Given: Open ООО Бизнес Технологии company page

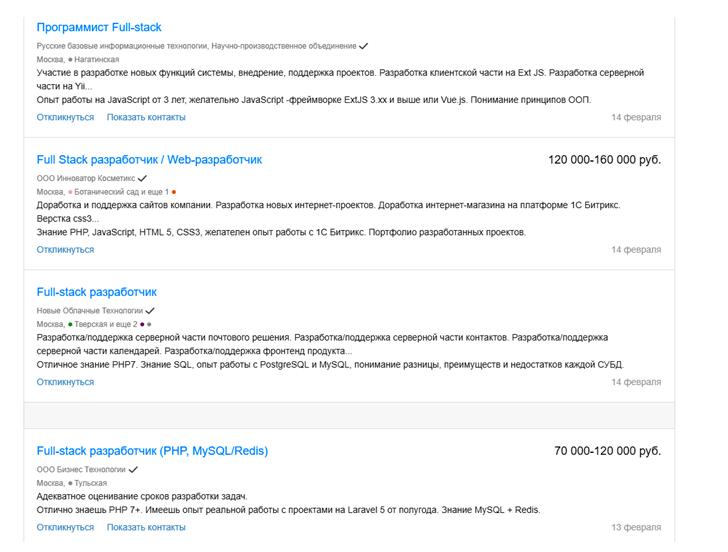Looking at the screenshot, I should [81, 469].
